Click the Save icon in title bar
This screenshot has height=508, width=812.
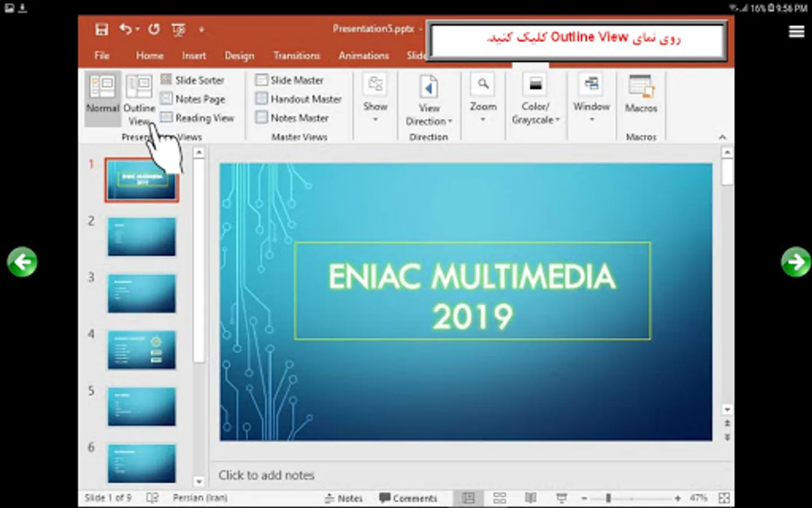pos(101,29)
